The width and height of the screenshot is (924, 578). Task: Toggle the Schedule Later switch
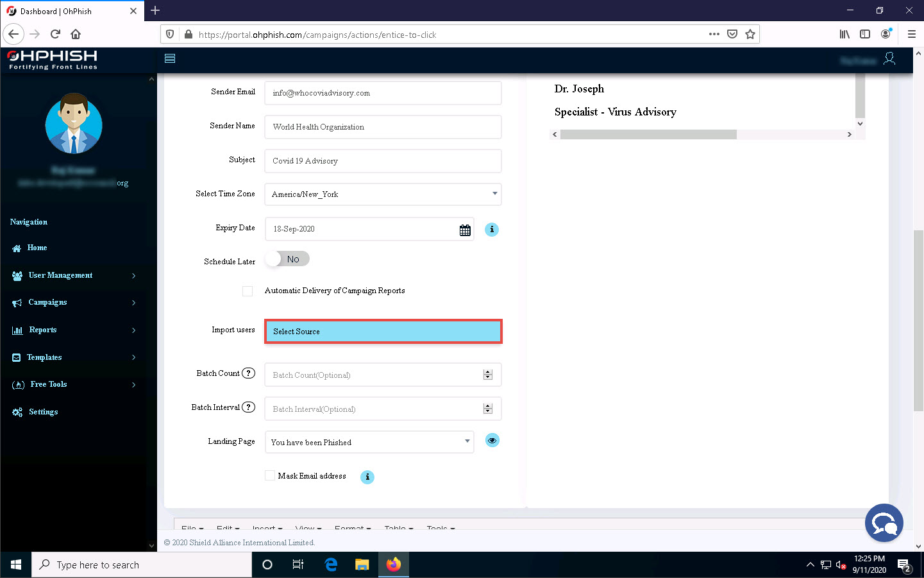point(287,259)
